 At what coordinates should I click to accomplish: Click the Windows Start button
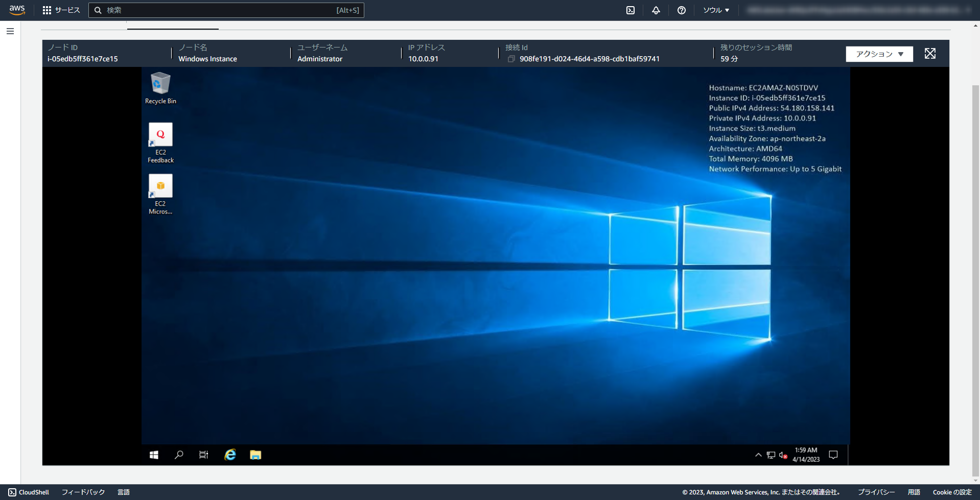pos(154,455)
